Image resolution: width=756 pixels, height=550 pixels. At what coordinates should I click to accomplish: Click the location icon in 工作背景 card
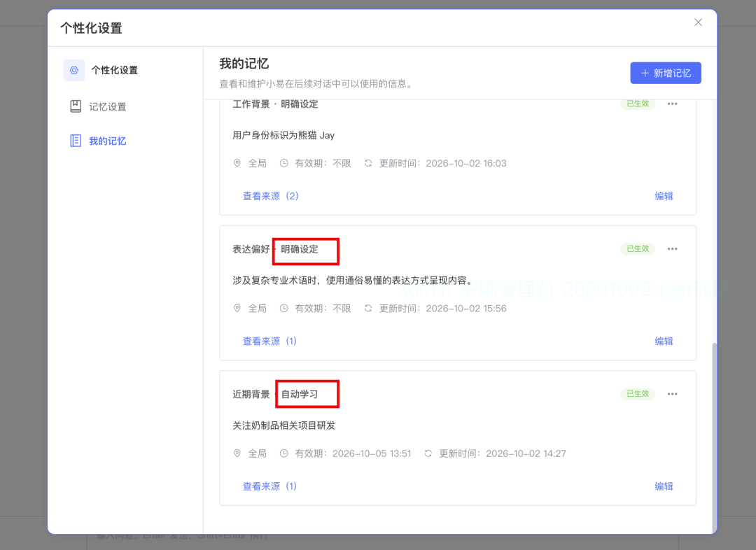pyautogui.click(x=237, y=163)
